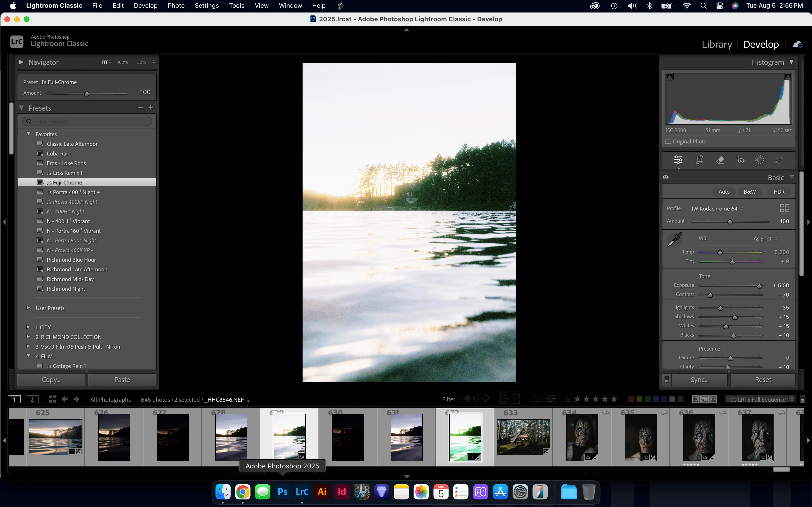
Task: Open the Masking tool icon
Action: [759, 160]
